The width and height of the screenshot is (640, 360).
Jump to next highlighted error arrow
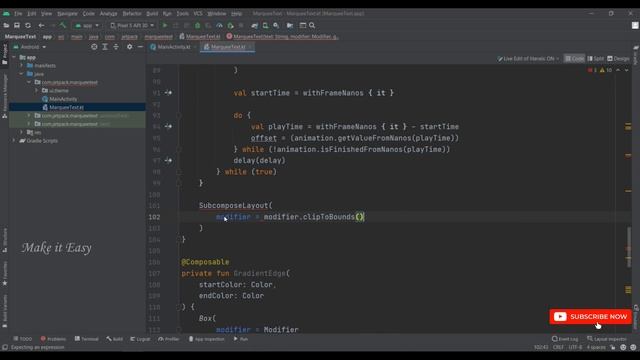[x=627, y=70]
